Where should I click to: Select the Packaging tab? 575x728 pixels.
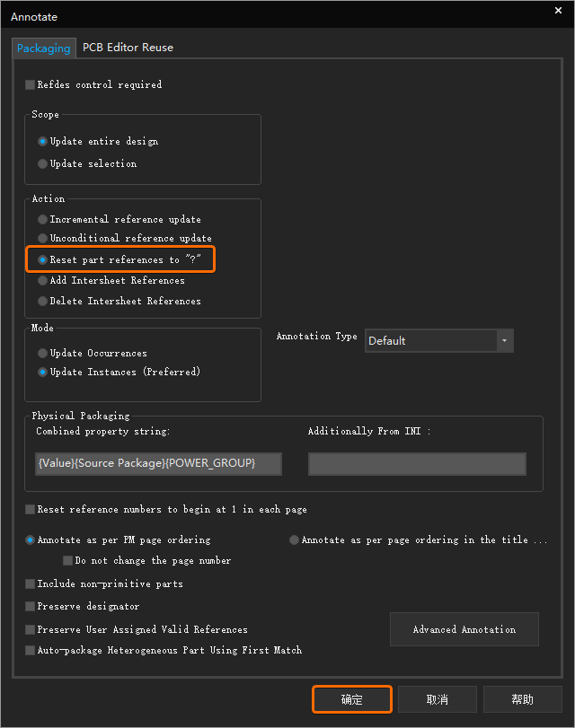pos(43,48)
